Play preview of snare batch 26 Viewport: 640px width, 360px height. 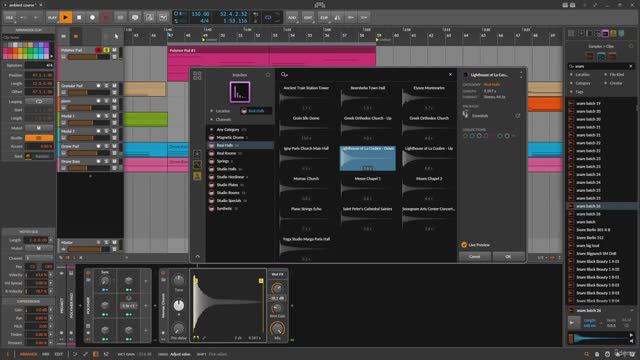click(574, 323)
